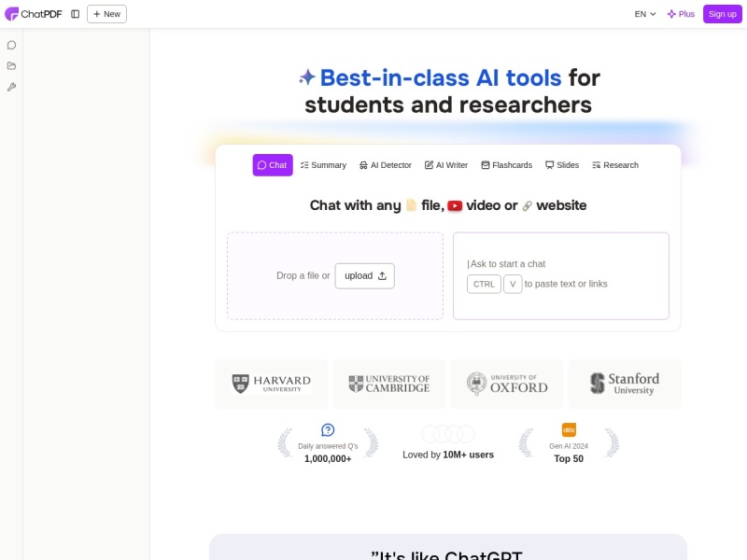Expand the EN language dropdown

[x=644, y=14]
